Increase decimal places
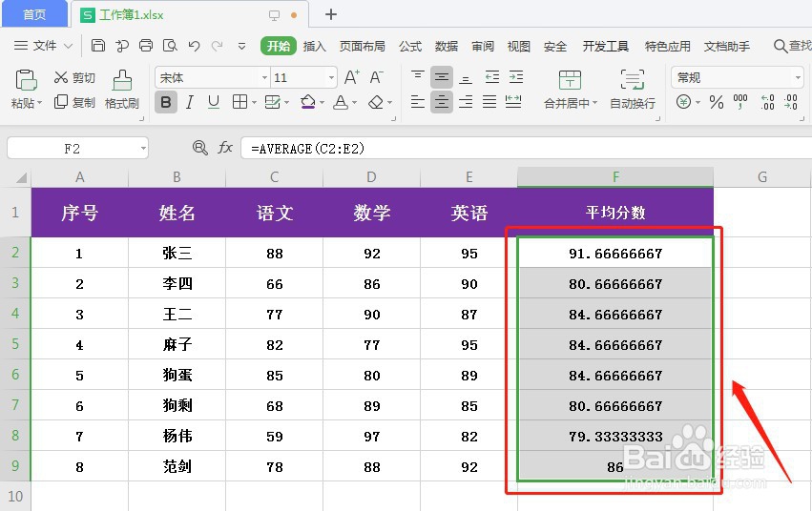 tap(767, 102)
